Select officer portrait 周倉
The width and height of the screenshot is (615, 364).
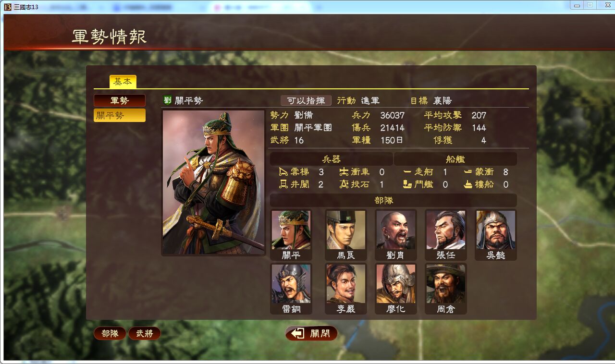(446, 289)
